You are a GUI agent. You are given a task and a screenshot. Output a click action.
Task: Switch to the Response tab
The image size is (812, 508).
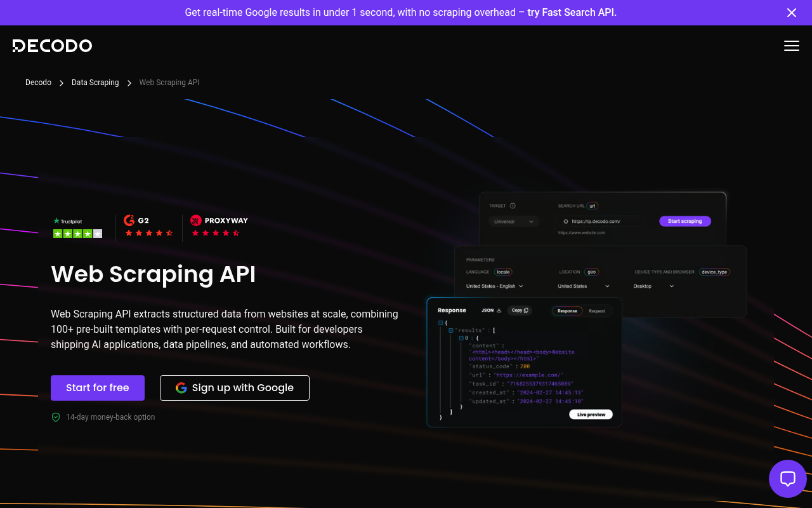(567, 311)
